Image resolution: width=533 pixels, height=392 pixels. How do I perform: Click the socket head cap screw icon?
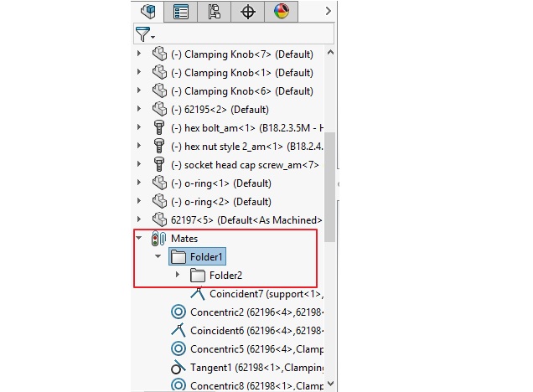pos(158,164)
